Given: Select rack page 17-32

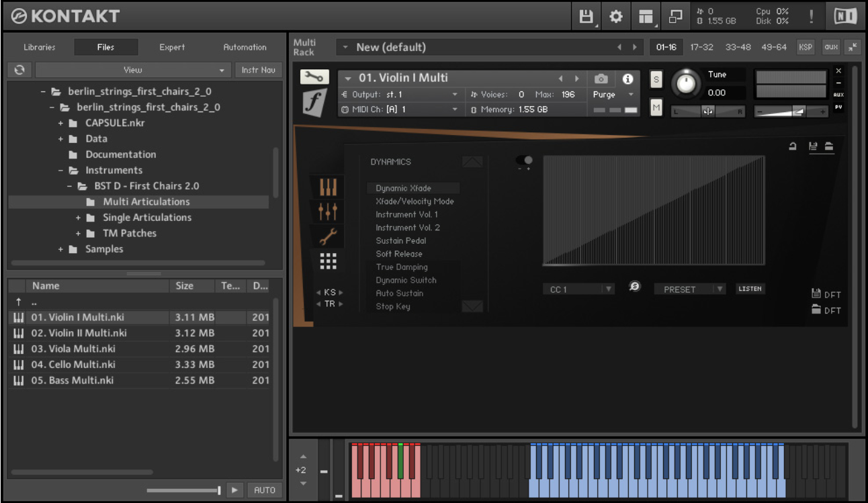Looking at the screenshot, I should coord(702,47).
